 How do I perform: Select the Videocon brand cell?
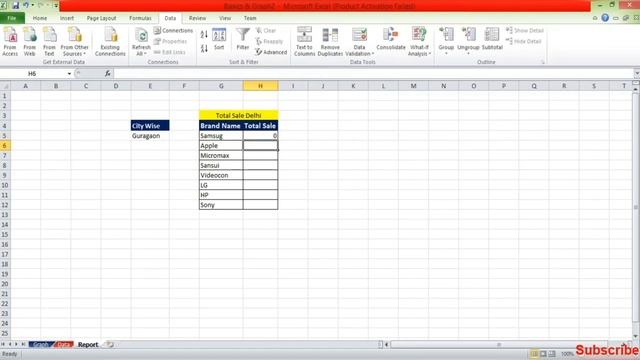click(x=221, y=175)
